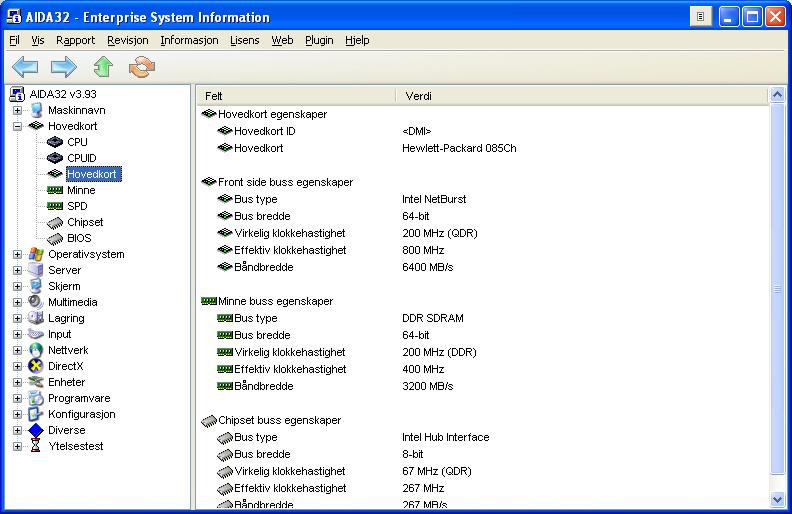The width and height of the screenshot is (792, 514).
Task: Click the Enheter devices icon
Action: [x=36, y=382]
